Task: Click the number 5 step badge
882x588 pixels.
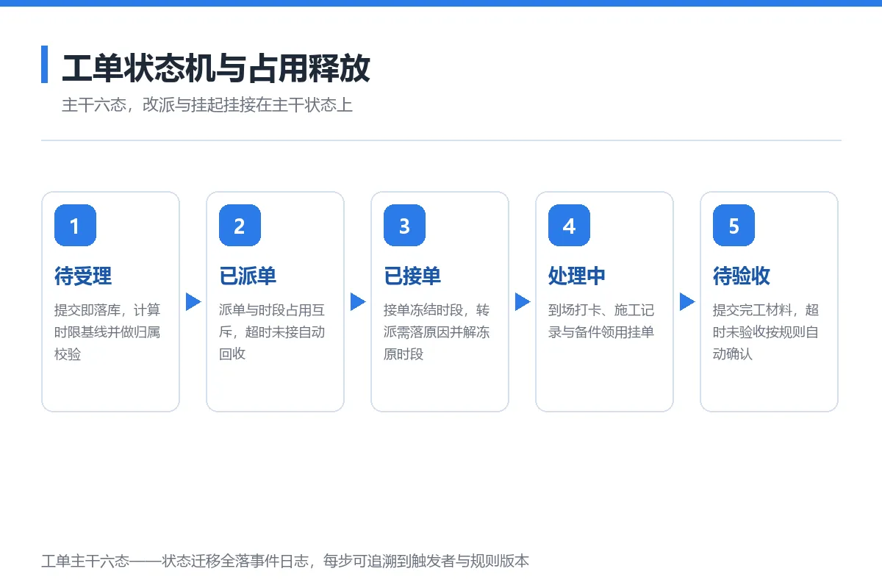Action: [734, 226]
